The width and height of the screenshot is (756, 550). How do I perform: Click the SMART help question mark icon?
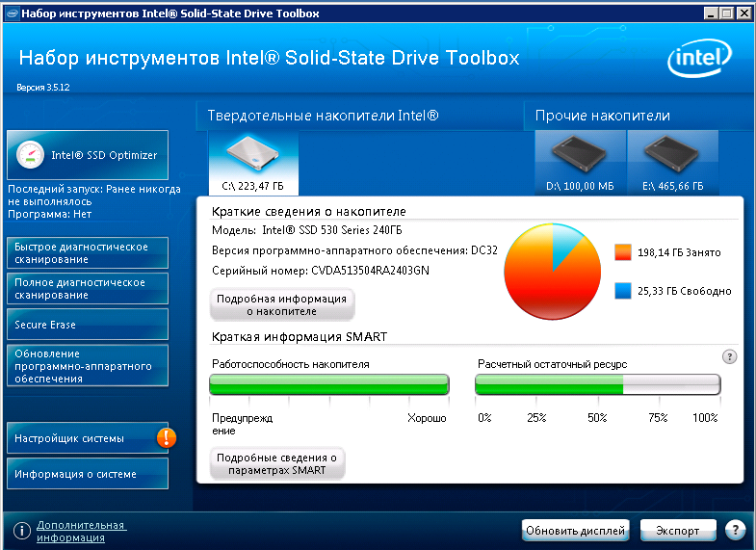click(729, 356)
